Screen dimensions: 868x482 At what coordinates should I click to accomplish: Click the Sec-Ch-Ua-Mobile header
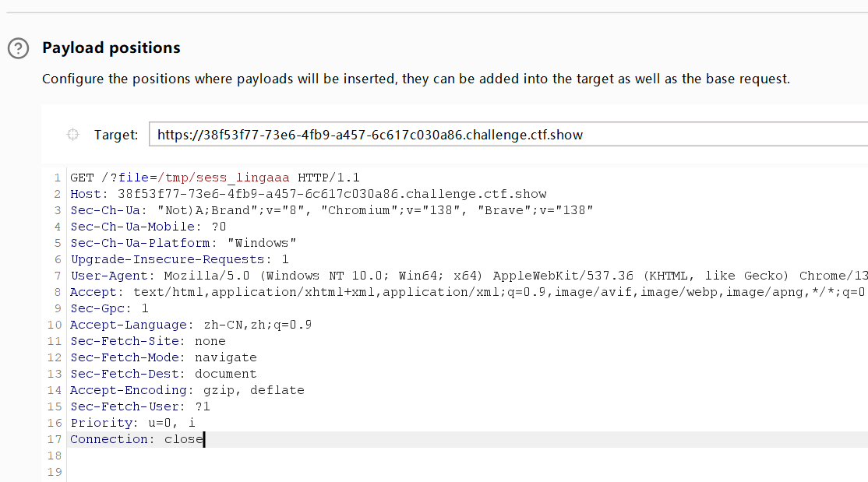coord(148,227)
